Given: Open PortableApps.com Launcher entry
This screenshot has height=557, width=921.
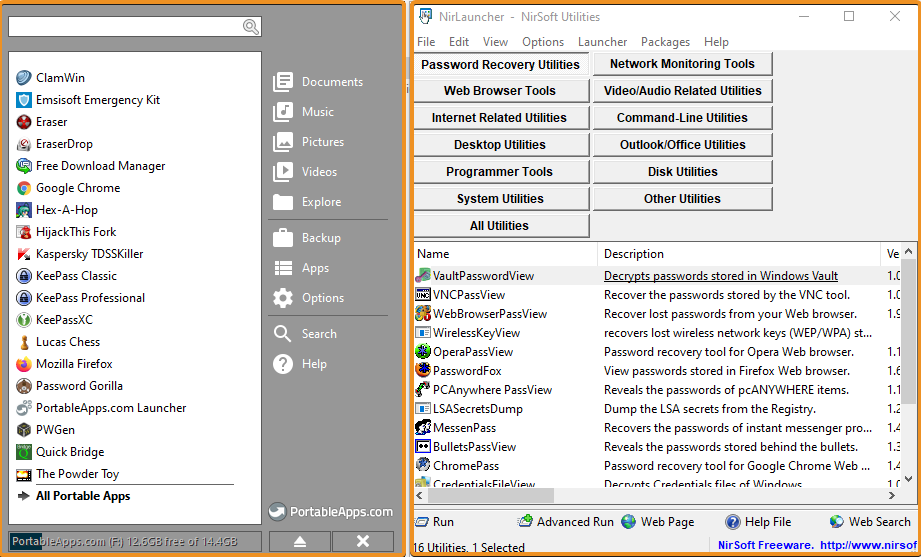Looking at the screenshot, I should [x=101, y=408].
